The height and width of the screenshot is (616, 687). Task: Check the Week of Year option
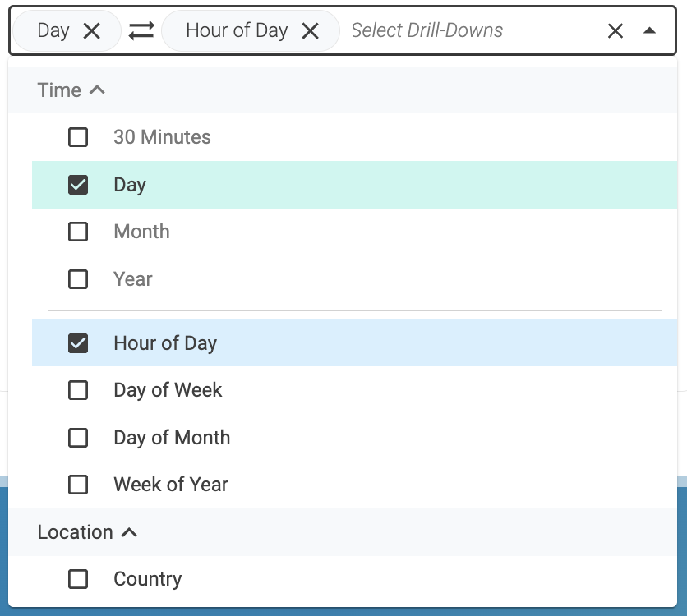point(78,485)
